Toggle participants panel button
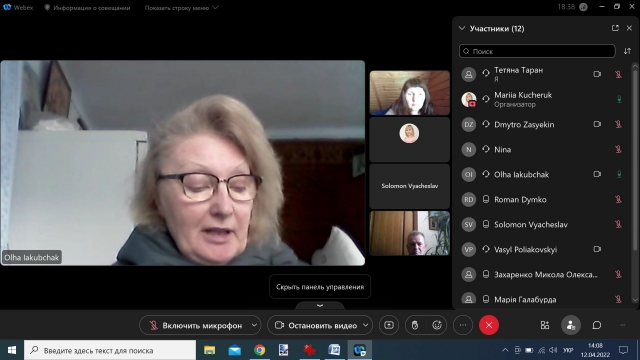 (x=571, y=325)
